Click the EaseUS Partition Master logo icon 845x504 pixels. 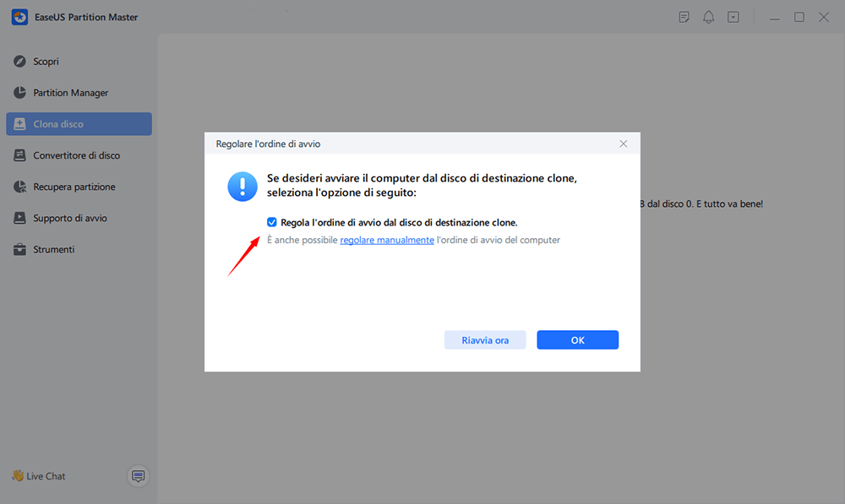point(19,17)
